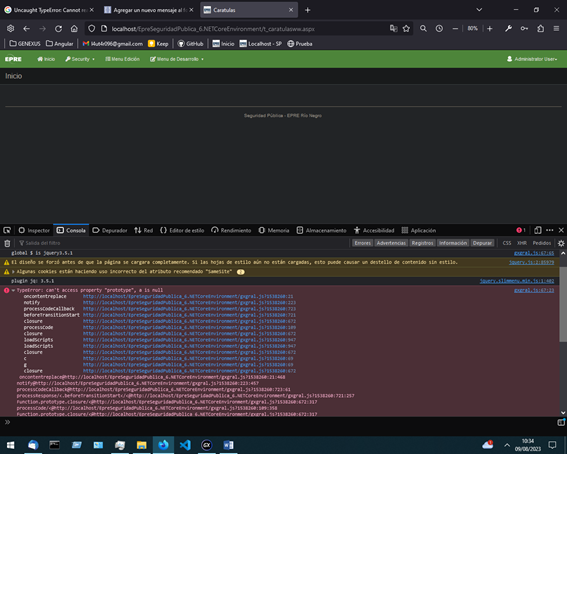
Task: Open Visual Studio Code from taskbar
Action: [x=185, y=445]
